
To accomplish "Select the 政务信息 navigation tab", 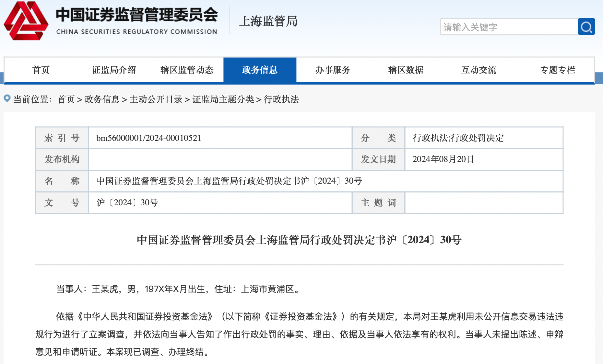I will (260, 70).
